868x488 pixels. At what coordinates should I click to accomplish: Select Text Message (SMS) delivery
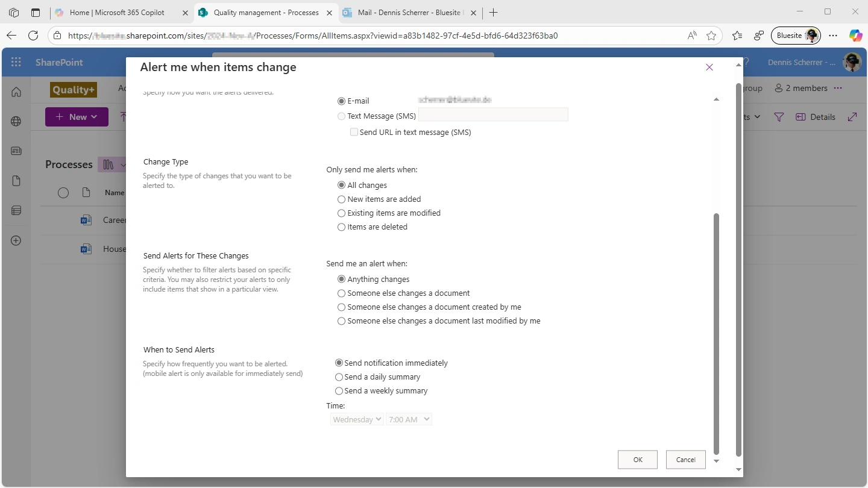342,116
